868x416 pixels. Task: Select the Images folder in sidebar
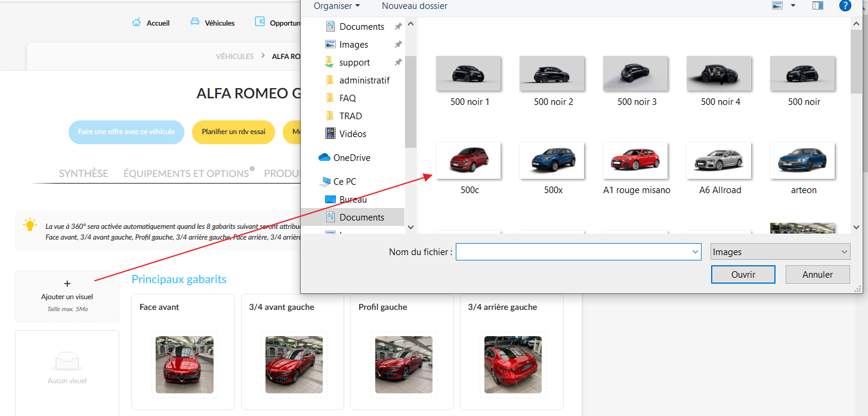coord(353,45)
